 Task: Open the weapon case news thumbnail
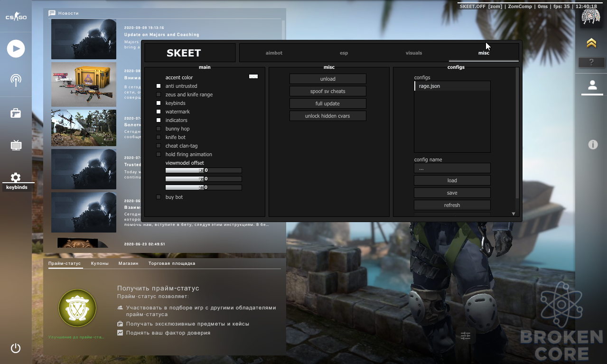click(x=84, y=84)
